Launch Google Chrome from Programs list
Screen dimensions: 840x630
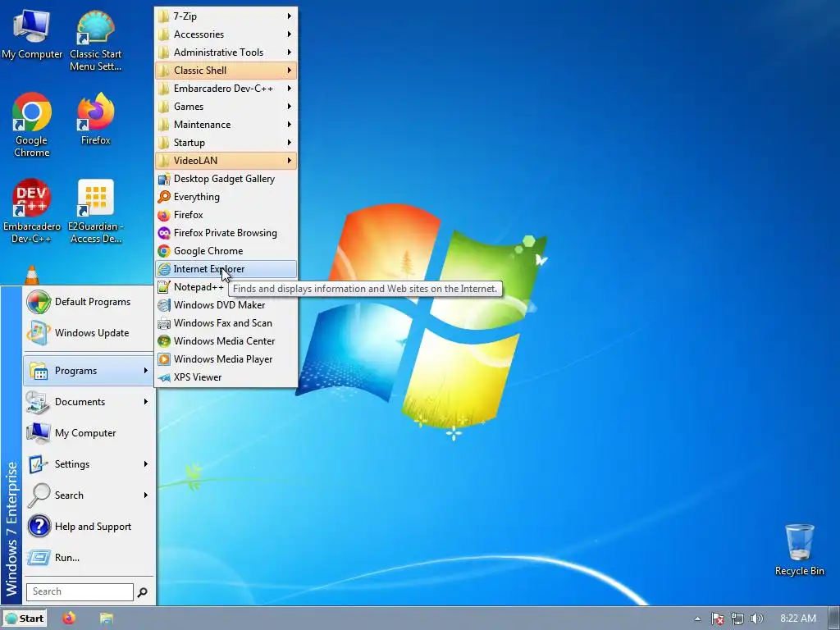coord(226,251)
